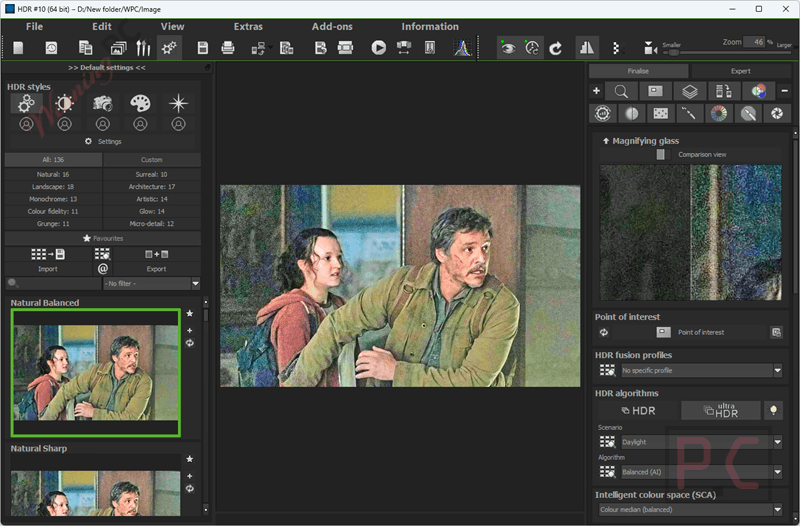Open the restore project clock icon
800x526 pixels.
click(x=52, y=48)
